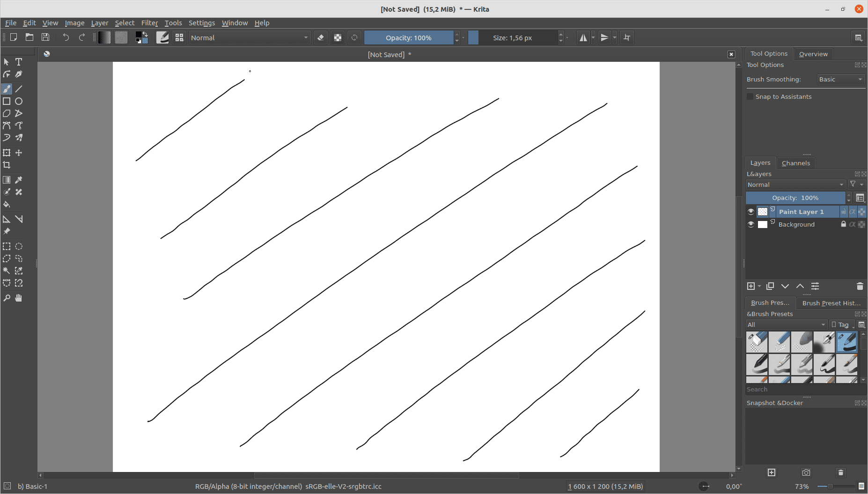The width and height of the screenshot is (868, 494).
Task: Select the Text tool
Action: coord(19,62)
